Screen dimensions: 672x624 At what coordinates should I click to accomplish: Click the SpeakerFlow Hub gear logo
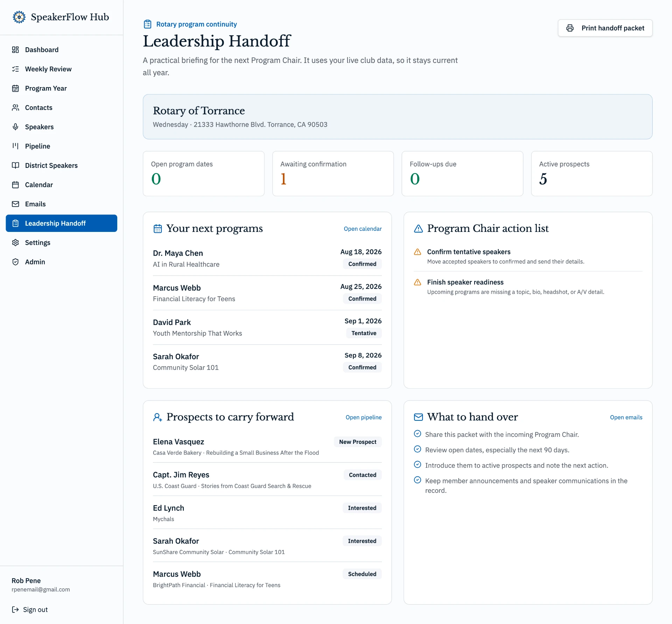click(19, 17)
